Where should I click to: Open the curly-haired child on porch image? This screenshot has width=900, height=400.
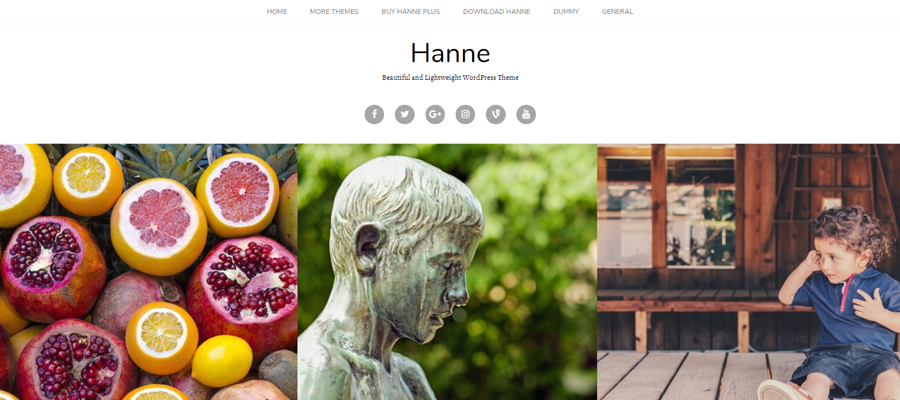[x=748, y=272]
